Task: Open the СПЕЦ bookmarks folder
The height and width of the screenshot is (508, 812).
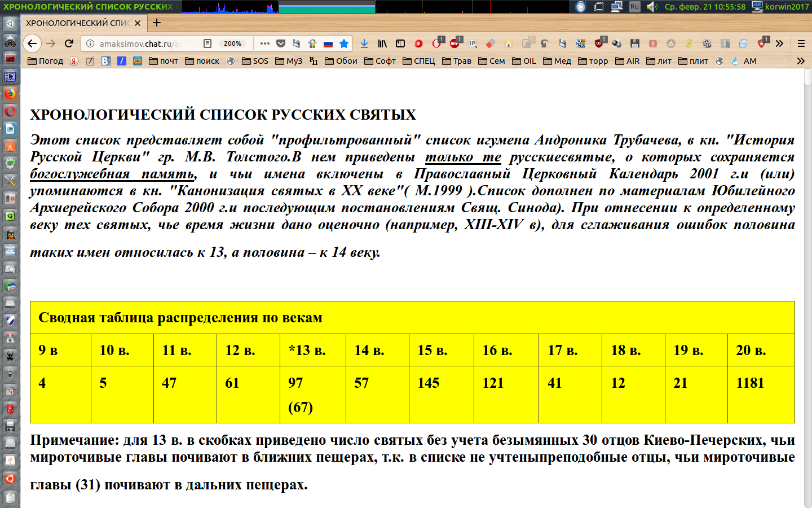Action: 419,61
